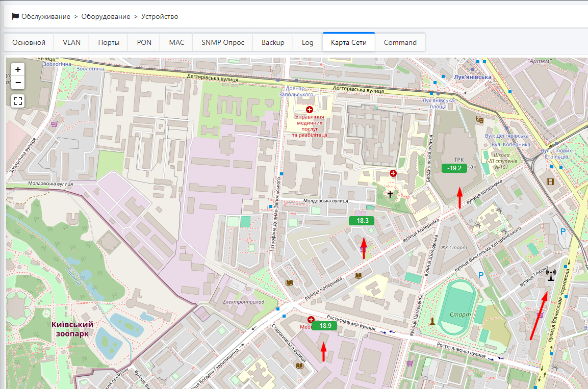588x389 pixels.
Task: Open the MAC tab
Action: coord(176,42)
